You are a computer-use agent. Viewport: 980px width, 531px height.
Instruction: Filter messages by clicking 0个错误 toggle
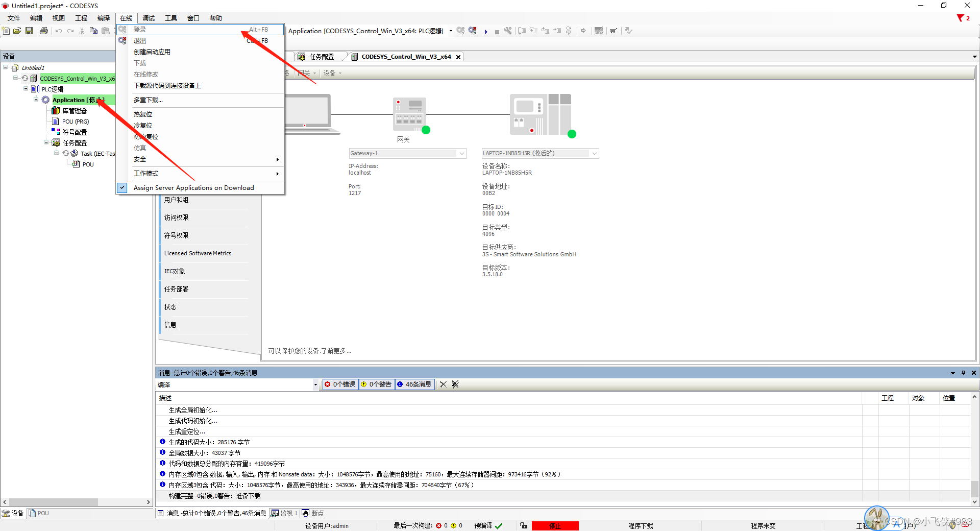point(340,384)
